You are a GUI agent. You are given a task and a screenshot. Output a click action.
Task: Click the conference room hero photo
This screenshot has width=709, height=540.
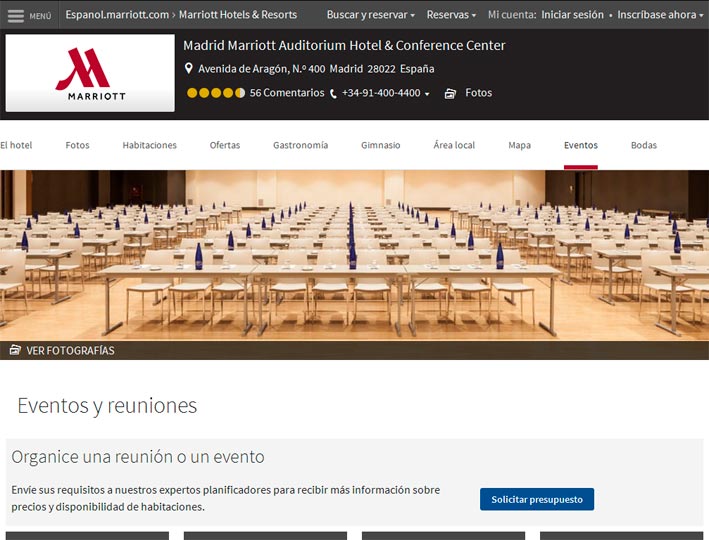click(354, 255)
